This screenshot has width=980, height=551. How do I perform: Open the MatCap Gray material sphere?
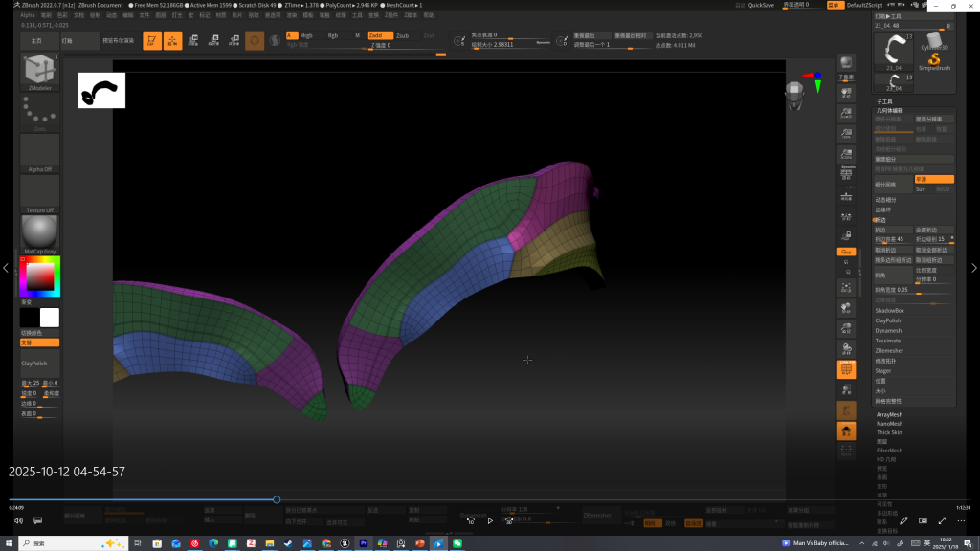[39, 232]
